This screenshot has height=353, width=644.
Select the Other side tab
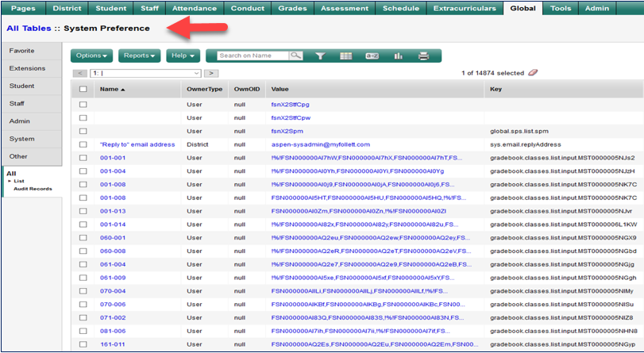click(32, 156)
